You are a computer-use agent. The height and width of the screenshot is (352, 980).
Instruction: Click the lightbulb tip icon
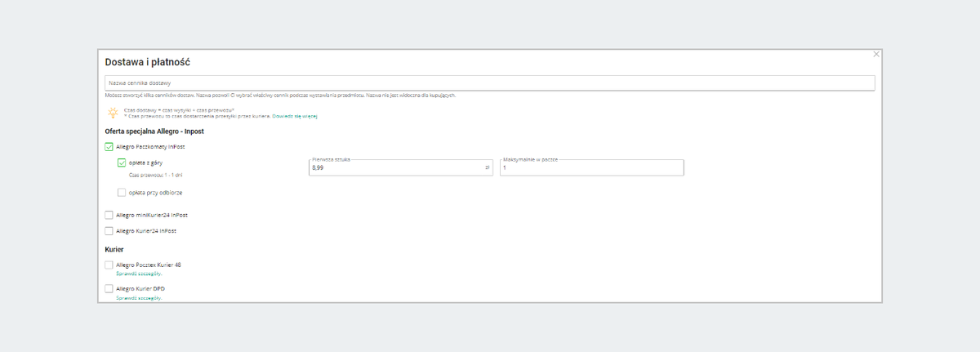pyautogui.click(x=113, y=113)
